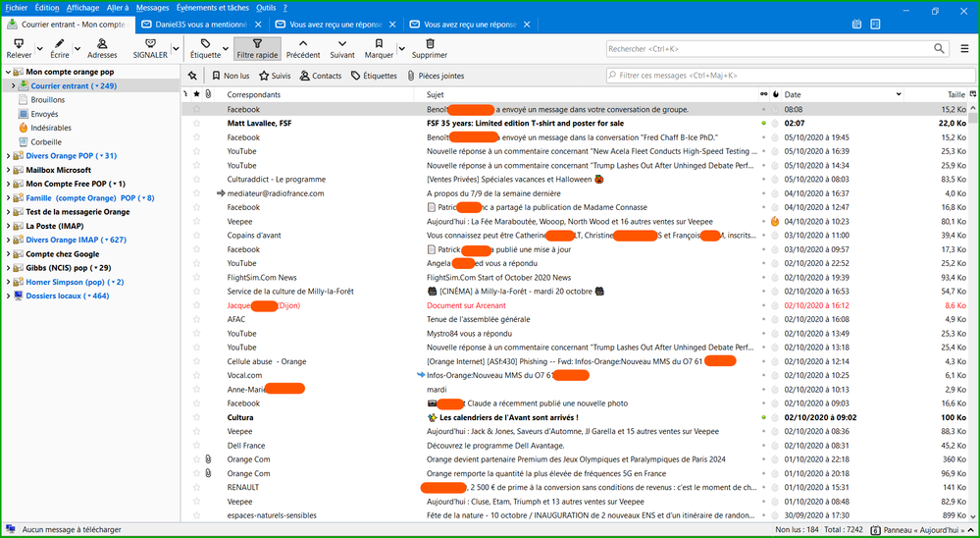The image size is (980, 538).
Task: Compose a new message with Écrire
Action: [60, 44]
